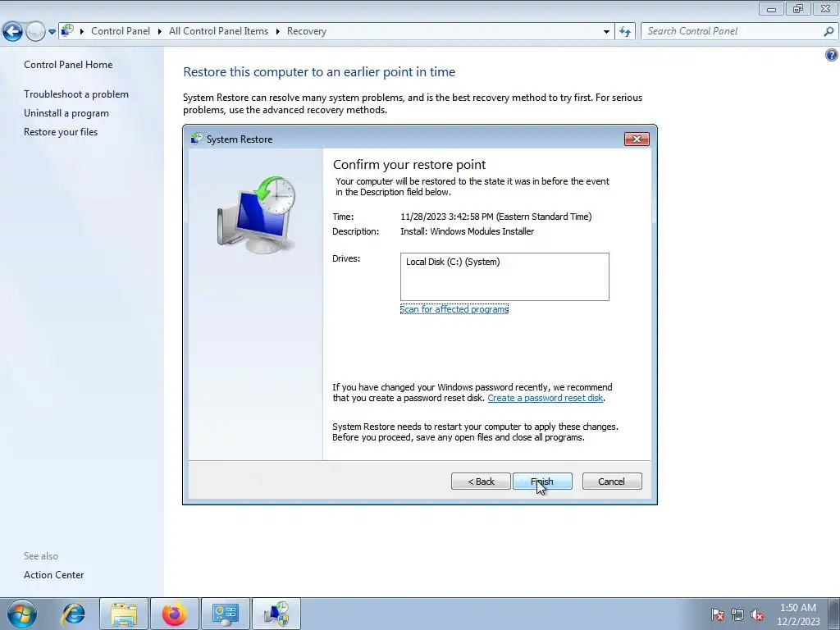
Task: Refresh the Recovery page
Action: coord(624,32)
